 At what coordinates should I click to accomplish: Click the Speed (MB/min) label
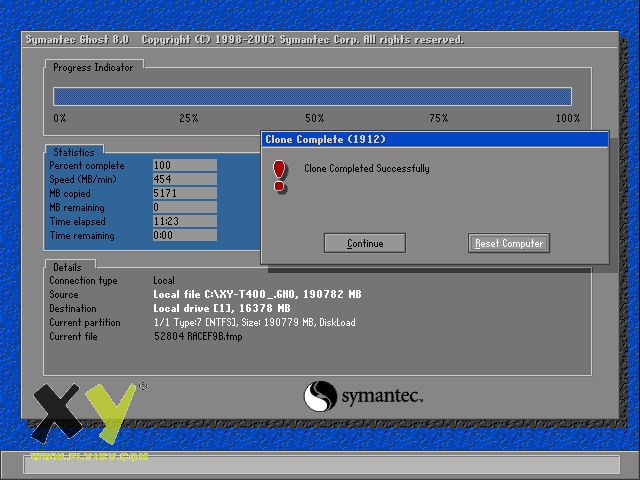(83, 179)
